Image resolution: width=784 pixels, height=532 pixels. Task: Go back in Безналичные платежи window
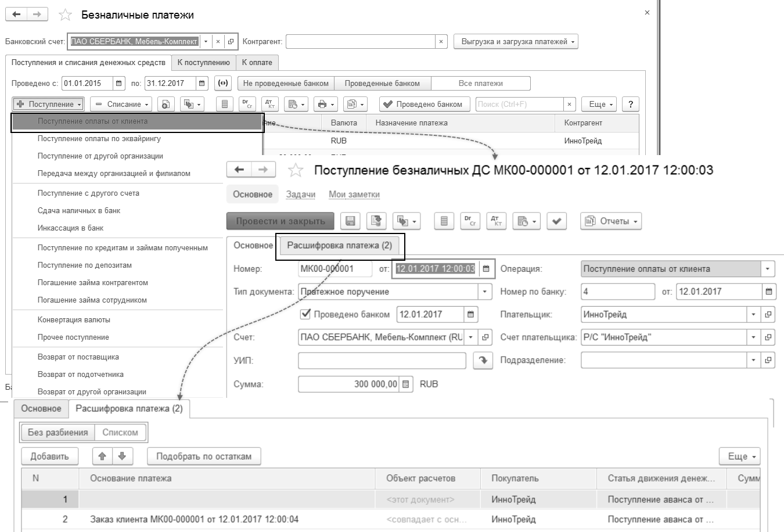pos(17,15)
